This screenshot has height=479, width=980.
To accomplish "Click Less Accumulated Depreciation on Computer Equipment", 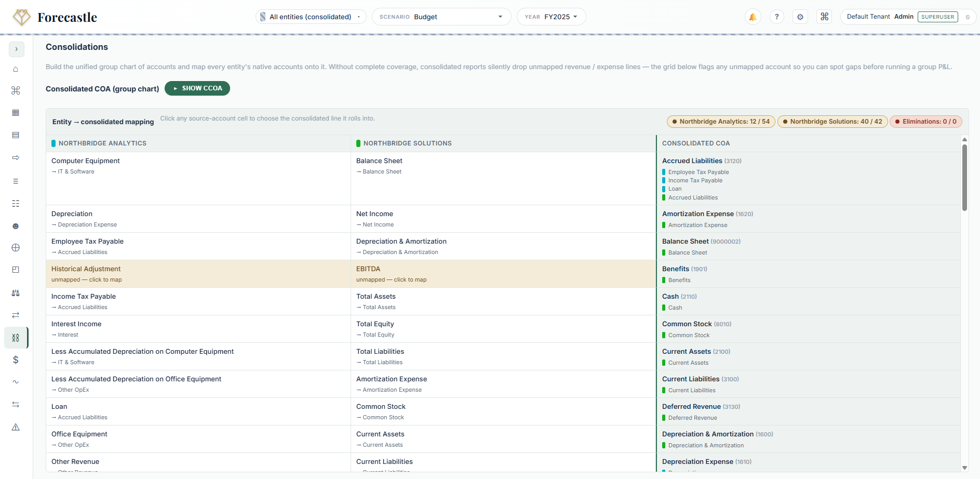I will click(x=198, y=356).
